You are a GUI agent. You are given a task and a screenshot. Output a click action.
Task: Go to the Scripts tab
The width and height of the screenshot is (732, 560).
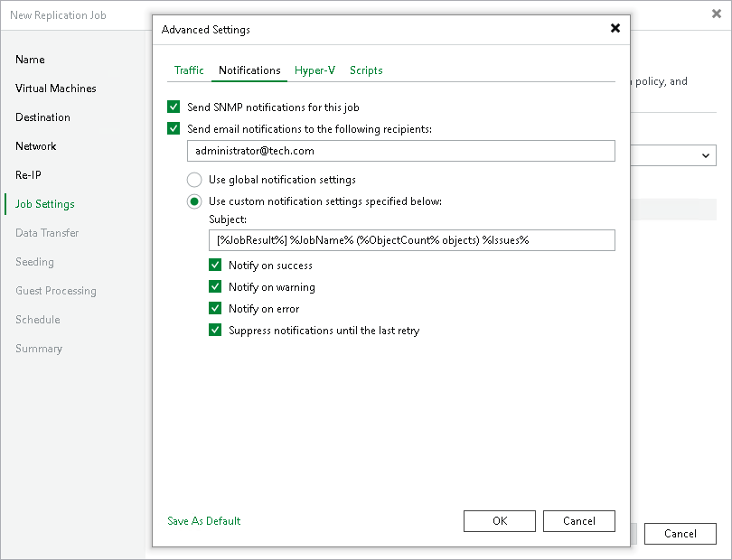tap(366, 70)
